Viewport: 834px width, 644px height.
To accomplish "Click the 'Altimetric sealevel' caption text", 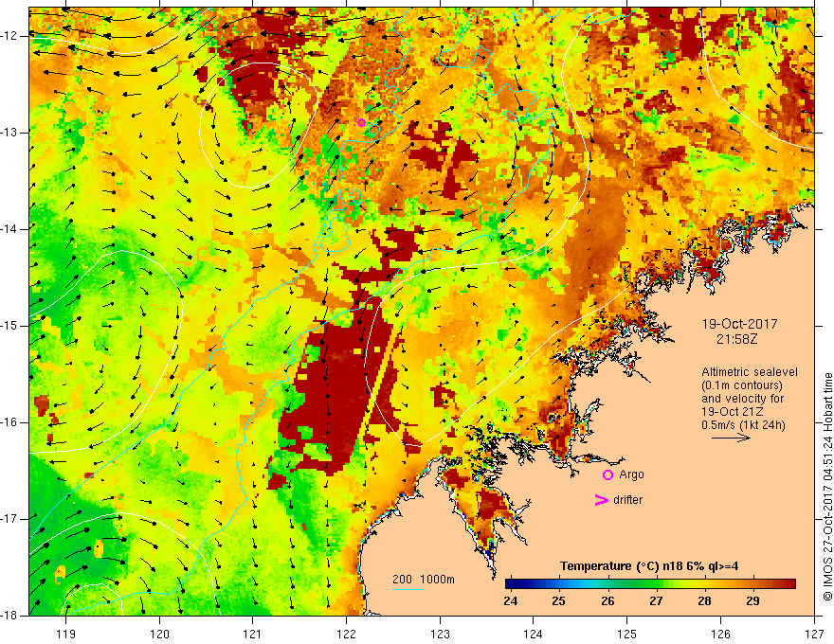I will (x=750, y=372).
